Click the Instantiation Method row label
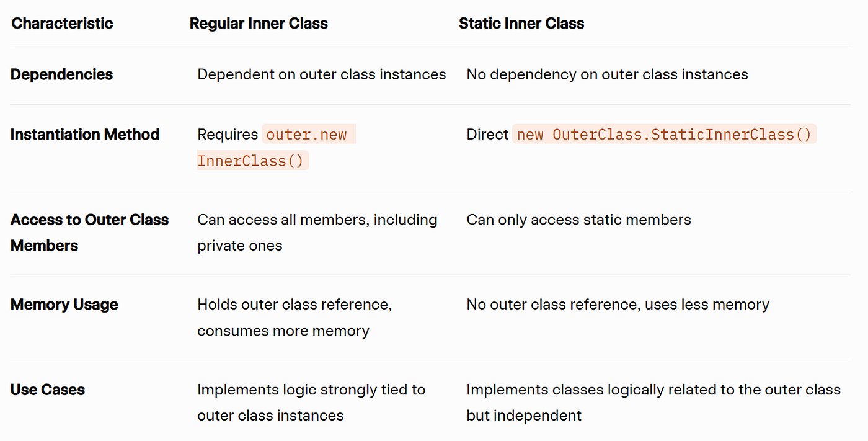868x441 pixels. 85,135
